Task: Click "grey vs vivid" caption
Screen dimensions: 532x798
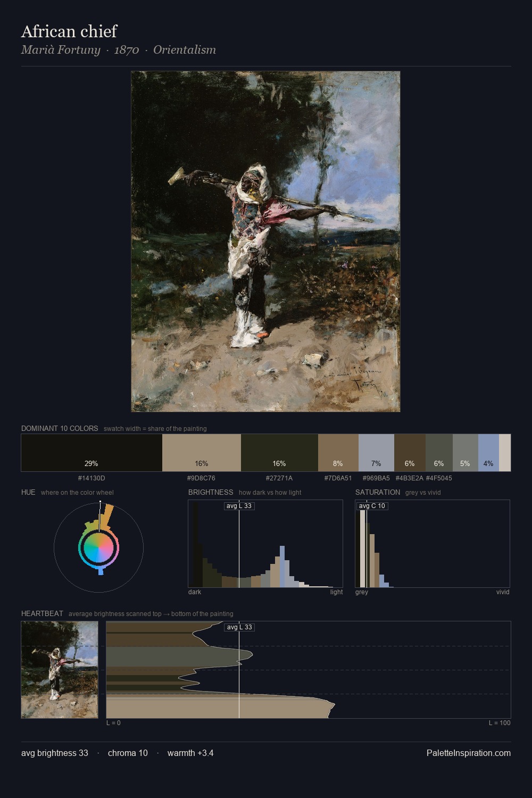Action: 423,493
